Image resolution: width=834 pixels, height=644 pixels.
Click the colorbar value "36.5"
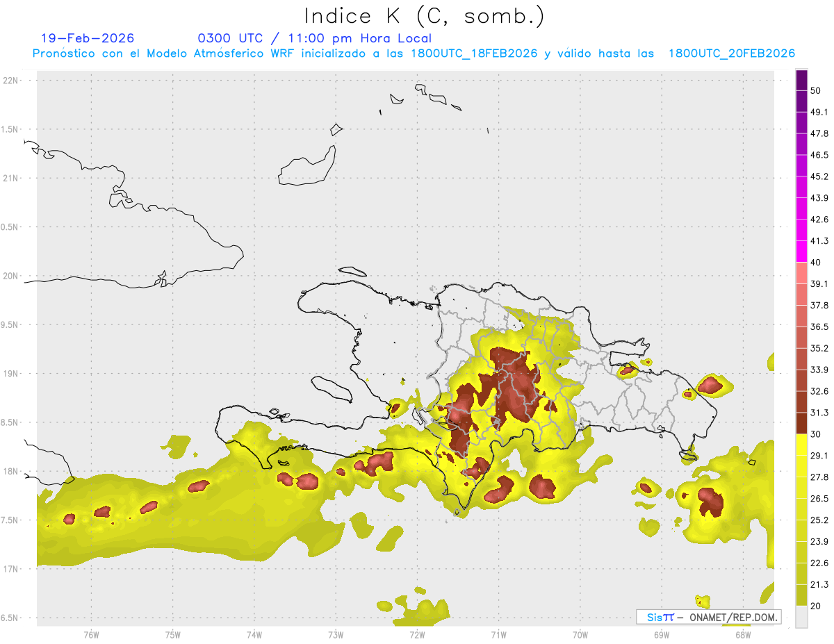[x=819, y=327]
